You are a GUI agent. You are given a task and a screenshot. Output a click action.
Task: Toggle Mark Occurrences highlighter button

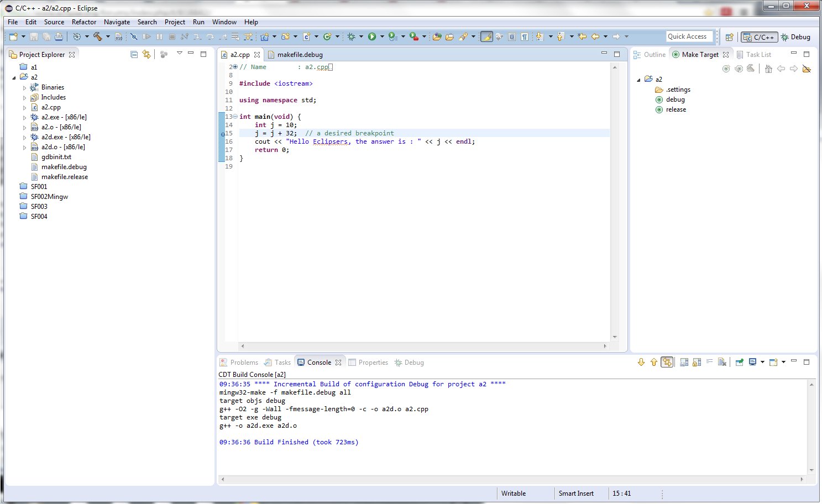486,36
